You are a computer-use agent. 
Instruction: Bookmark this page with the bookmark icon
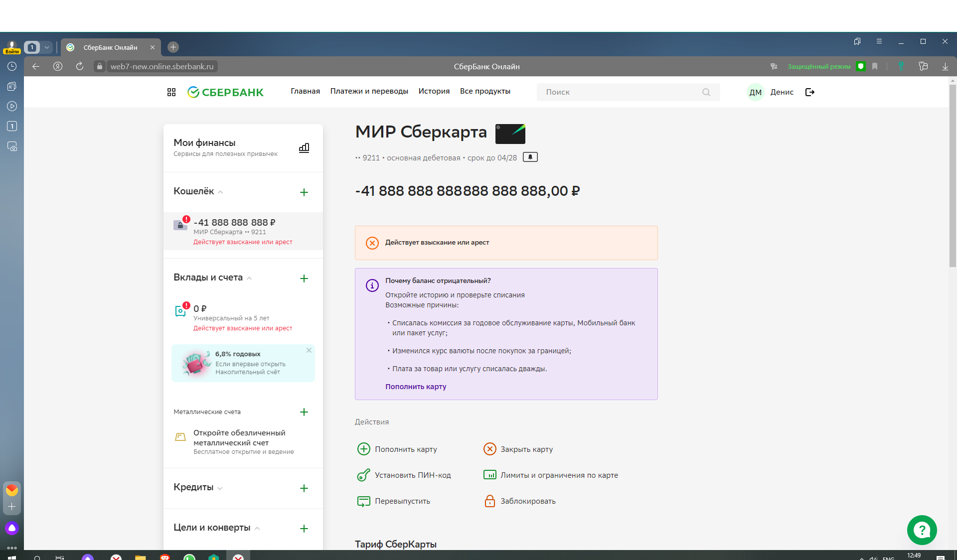coord(875,66)
